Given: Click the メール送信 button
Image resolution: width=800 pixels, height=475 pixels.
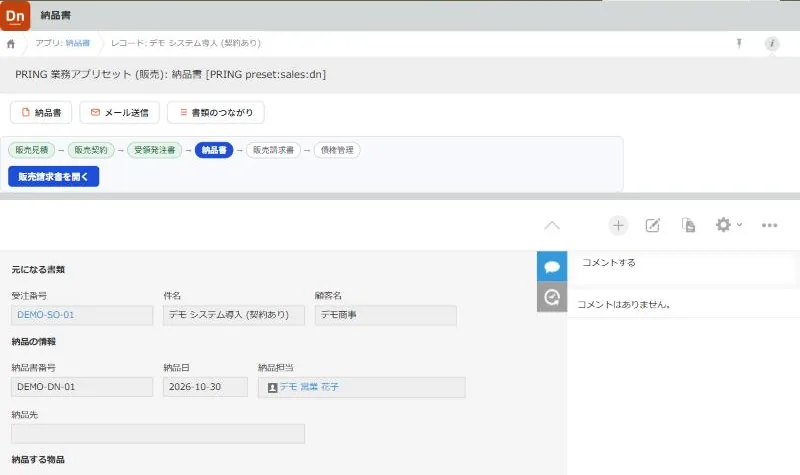Looking at the screenshot, I should coord(119,112).
